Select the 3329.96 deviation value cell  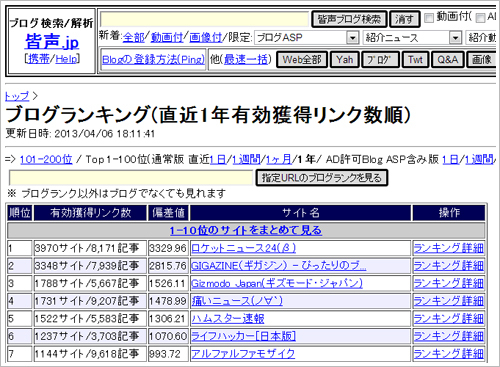[x=168, y=248]
